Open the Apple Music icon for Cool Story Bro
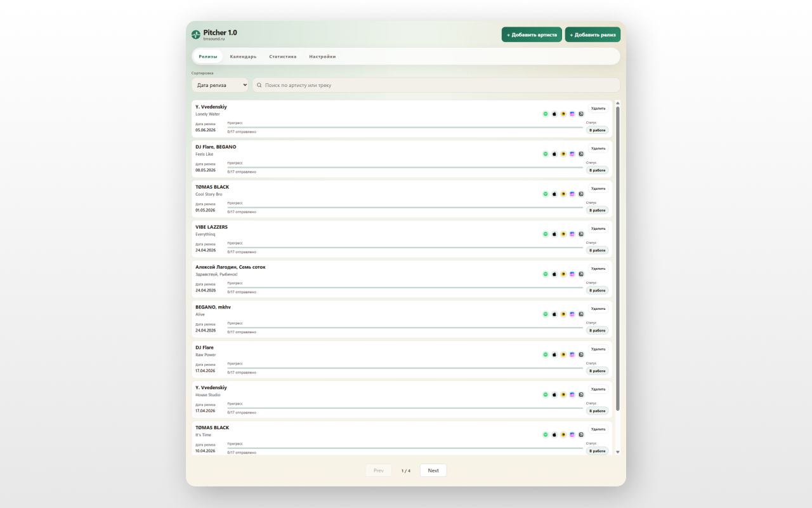Viewport: 812px width, 508px height. click(x=554, y=194)
